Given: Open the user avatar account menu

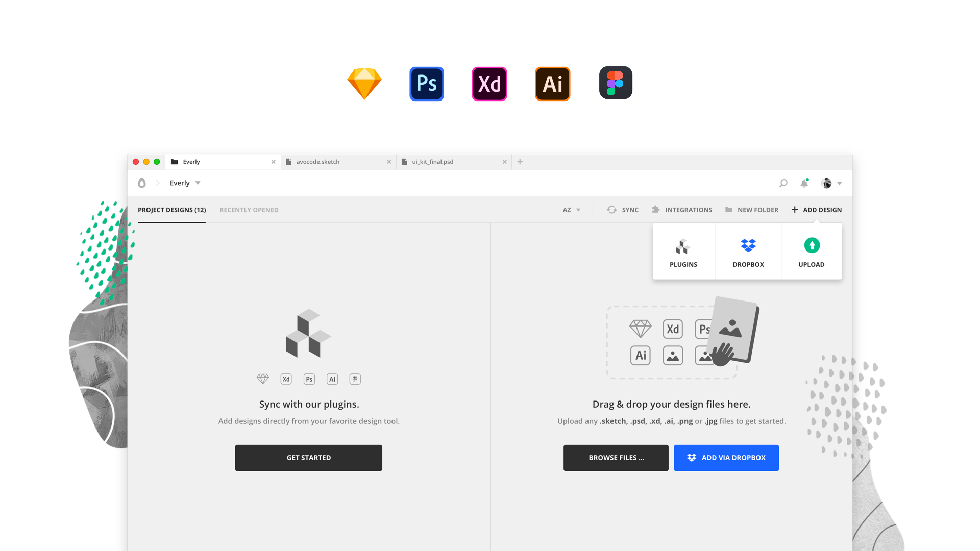Looking at the screenshot, I should coord(831,183).
